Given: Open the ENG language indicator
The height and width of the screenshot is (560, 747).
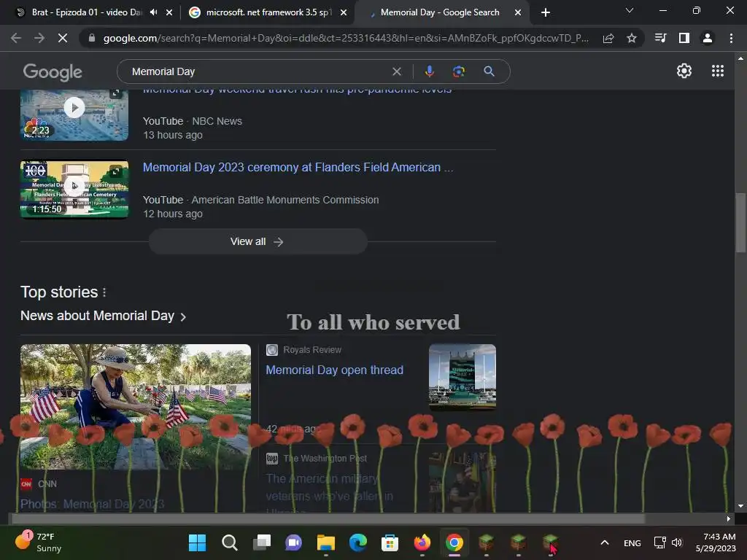Looking at the screenshot, I should pos(632,542).
